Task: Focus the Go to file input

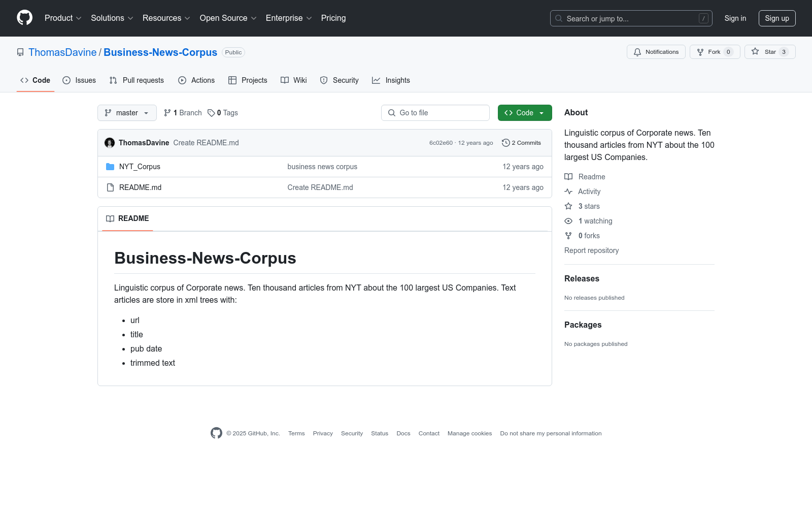Action: click(435, 113)
